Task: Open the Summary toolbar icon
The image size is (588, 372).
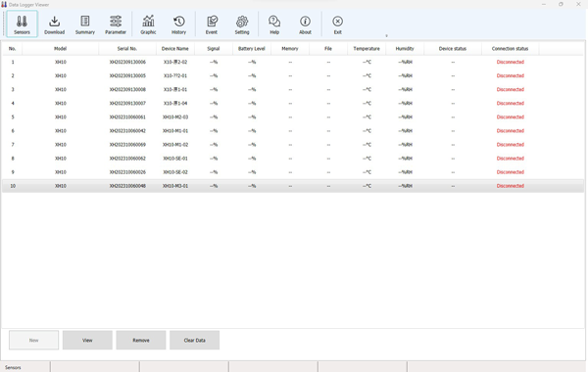Action: [85, 24]
